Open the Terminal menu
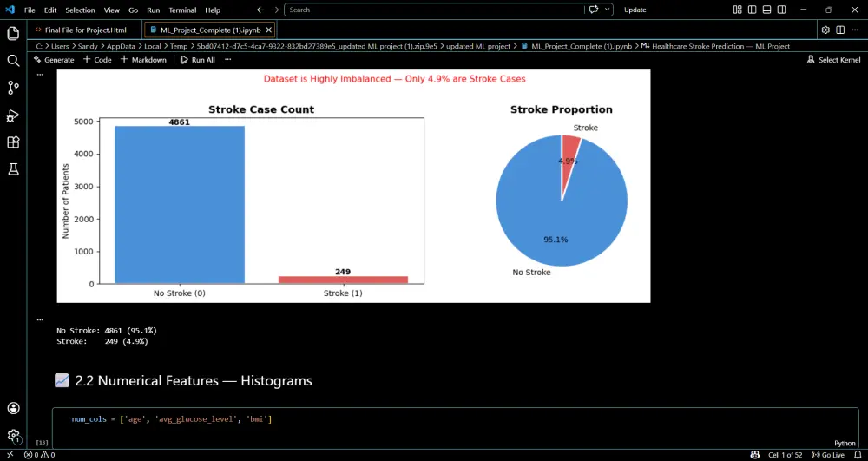The image size is (868, 461). point(182,10)
